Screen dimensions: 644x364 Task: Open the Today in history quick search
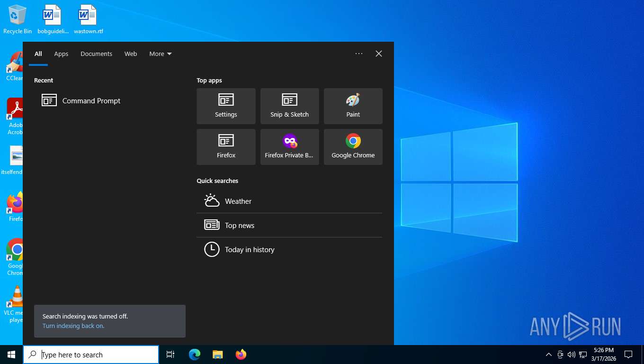pyautogui.click(x=289, y=249)
